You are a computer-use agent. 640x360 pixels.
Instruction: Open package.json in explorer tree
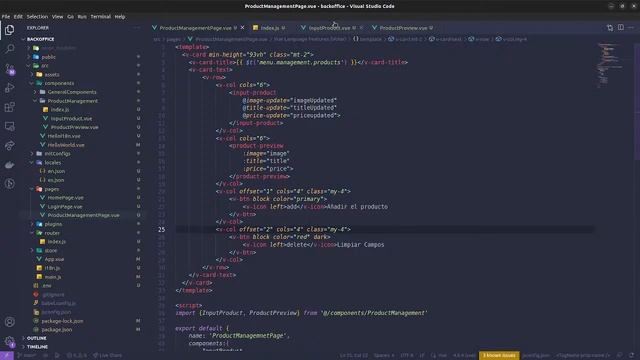[x=56, y=329]
